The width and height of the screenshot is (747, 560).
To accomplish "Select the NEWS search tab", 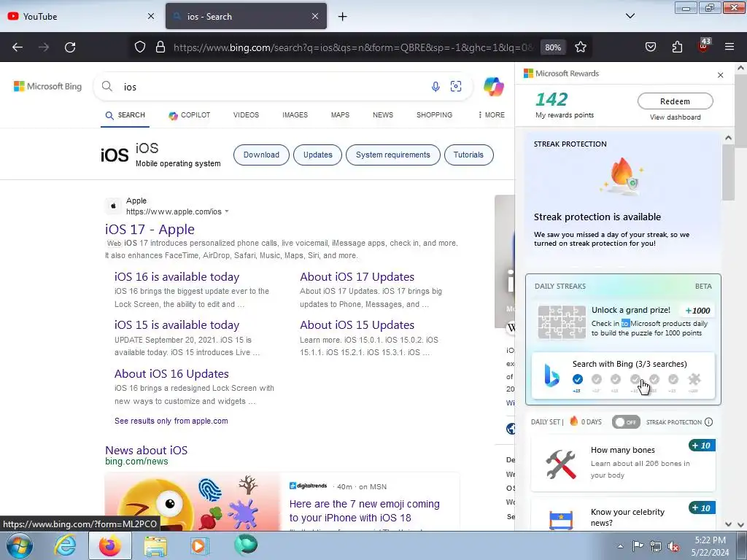I will (382, 114).
